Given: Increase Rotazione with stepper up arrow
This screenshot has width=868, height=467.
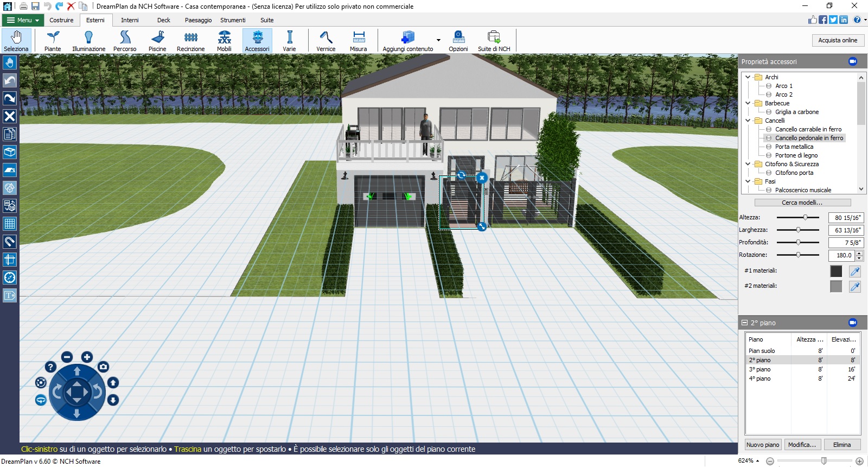Looking at the screenshot, I should 859,253.
